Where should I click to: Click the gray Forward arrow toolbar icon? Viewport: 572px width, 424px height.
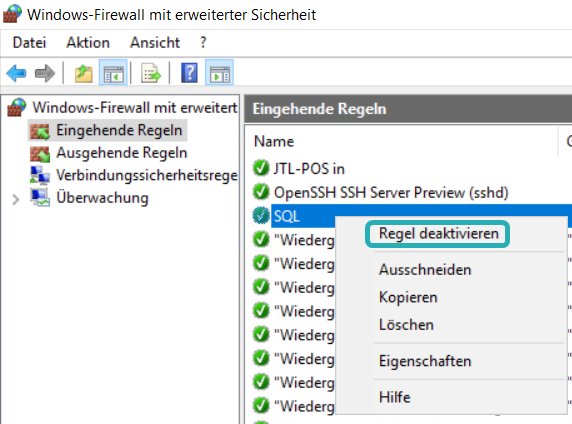[x=45, y=73]
